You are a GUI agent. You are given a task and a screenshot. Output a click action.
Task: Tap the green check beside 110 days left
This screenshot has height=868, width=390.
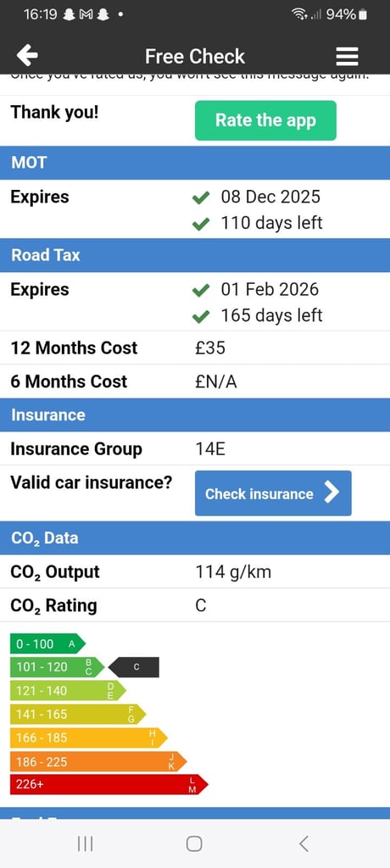[x=201, y=224]
